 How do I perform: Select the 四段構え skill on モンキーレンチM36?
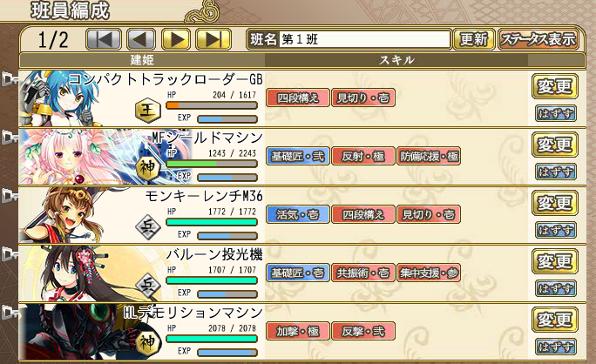point(363,214)
